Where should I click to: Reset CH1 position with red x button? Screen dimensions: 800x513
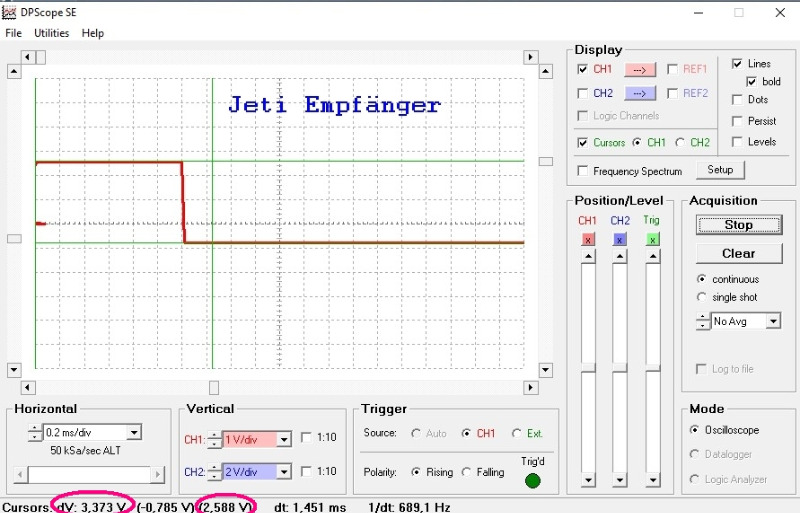click(588, 239)
